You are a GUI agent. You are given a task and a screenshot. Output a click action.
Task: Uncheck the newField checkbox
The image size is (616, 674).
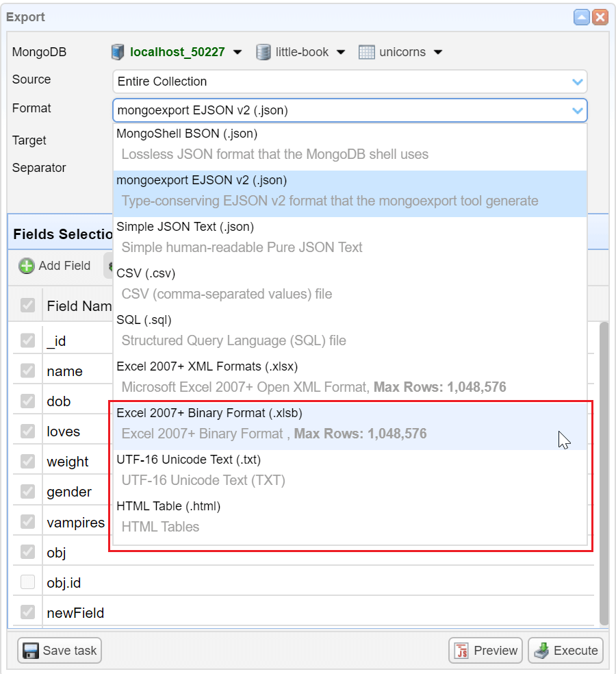click(27, 612)
